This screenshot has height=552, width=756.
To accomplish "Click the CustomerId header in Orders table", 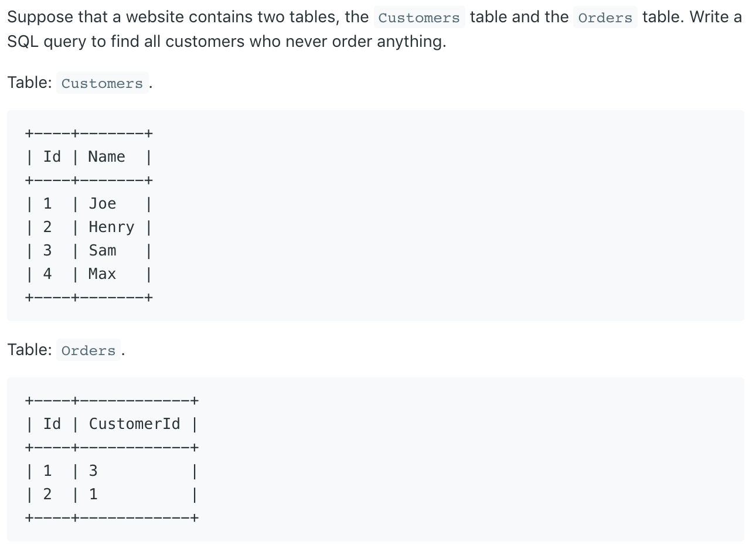I will click(134, 424).
